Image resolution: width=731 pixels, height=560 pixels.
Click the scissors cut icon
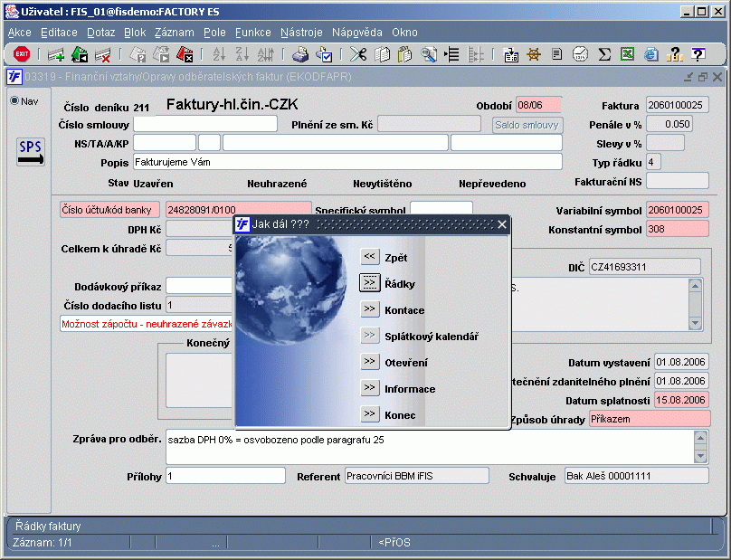[358, 54]
